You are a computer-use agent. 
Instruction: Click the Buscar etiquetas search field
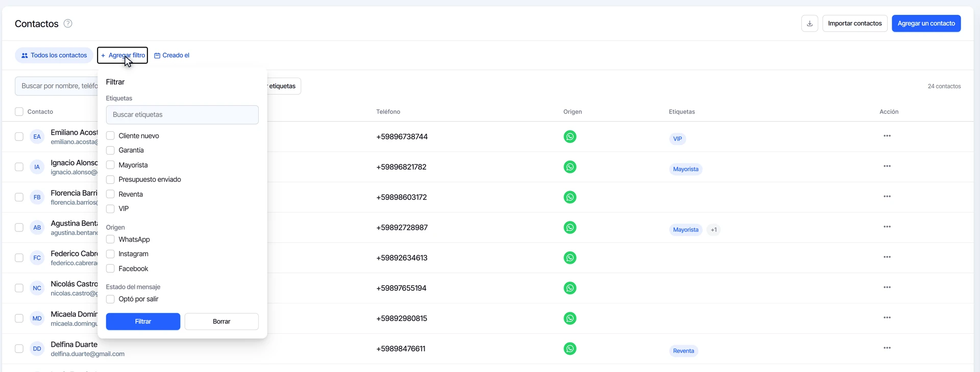click(182, 115)
